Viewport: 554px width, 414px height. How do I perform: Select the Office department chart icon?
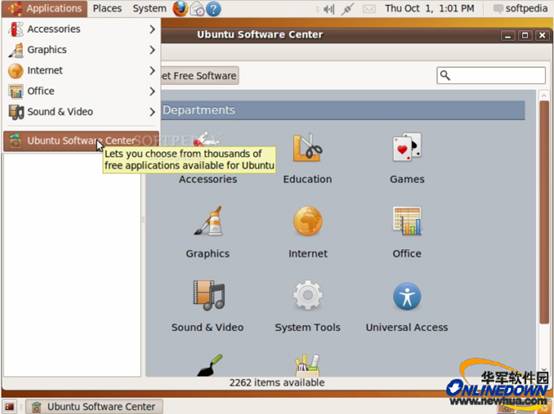pos(407,221)
